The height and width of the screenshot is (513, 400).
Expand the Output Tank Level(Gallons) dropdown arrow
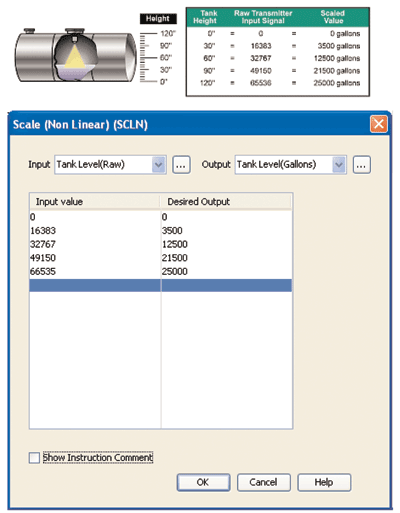pos(339,165)
